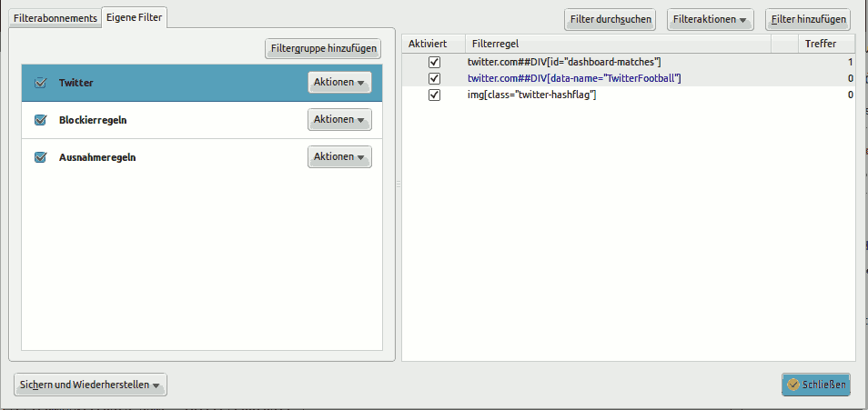
Task: Click the column picker icon beside Treffer
Action: 782,44
